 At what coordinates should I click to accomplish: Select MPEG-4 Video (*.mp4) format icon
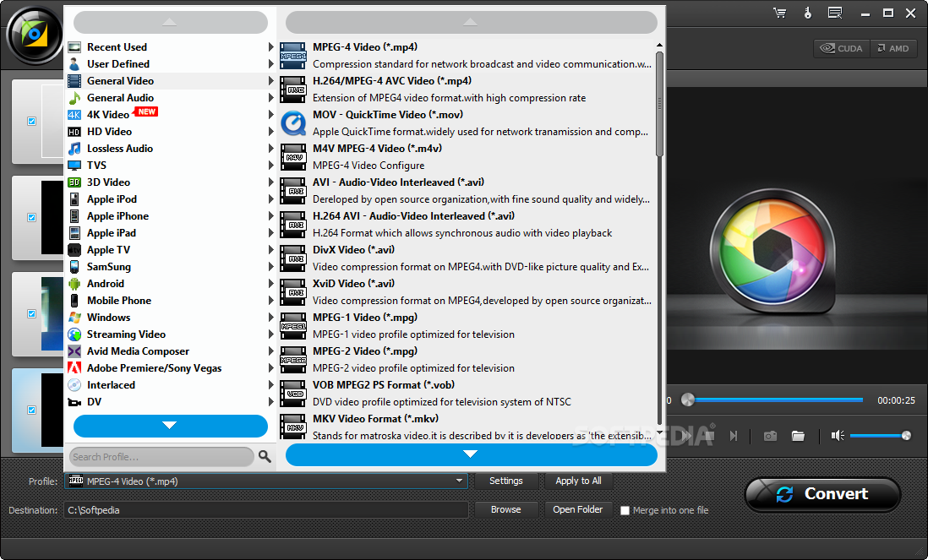click(x=293, y=56)
